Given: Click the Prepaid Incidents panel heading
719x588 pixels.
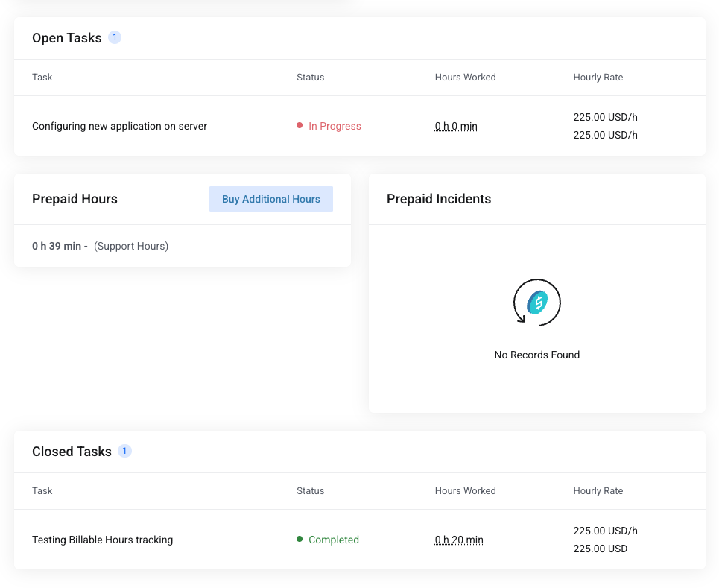Looking at the screenshot, I should tap(439, 199).
